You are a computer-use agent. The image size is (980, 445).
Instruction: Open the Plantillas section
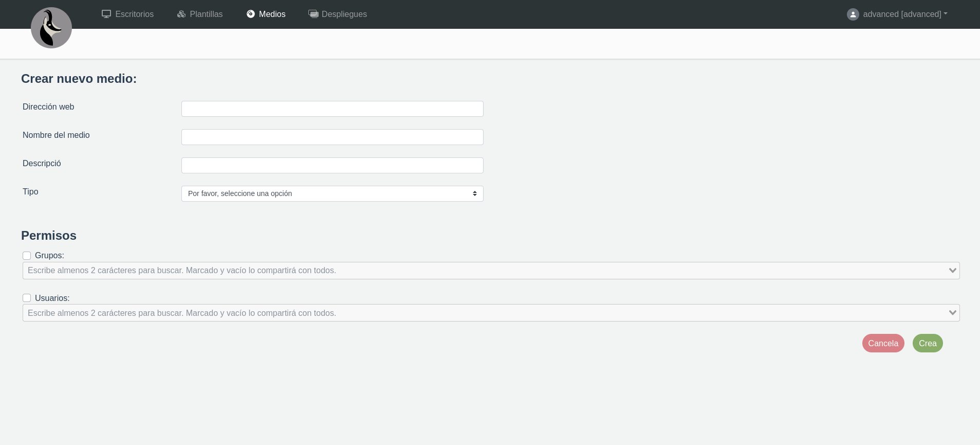point(206,14)
